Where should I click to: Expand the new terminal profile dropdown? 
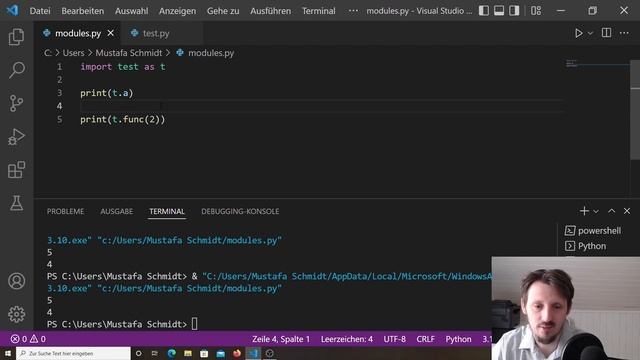coord(596,211)
